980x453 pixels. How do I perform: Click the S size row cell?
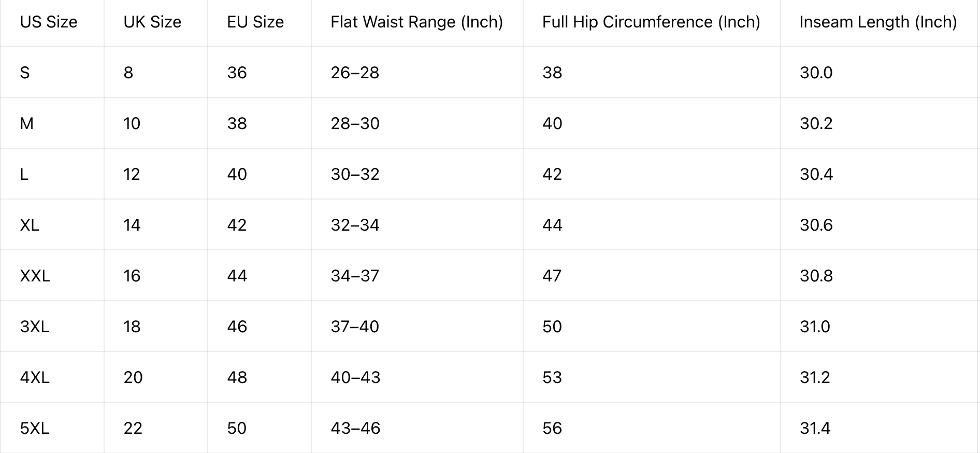52,73
